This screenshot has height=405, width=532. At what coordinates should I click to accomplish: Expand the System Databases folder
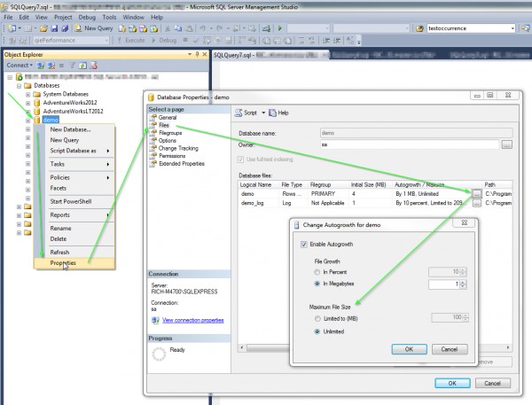pyautogui.click(x=28, y=94)
